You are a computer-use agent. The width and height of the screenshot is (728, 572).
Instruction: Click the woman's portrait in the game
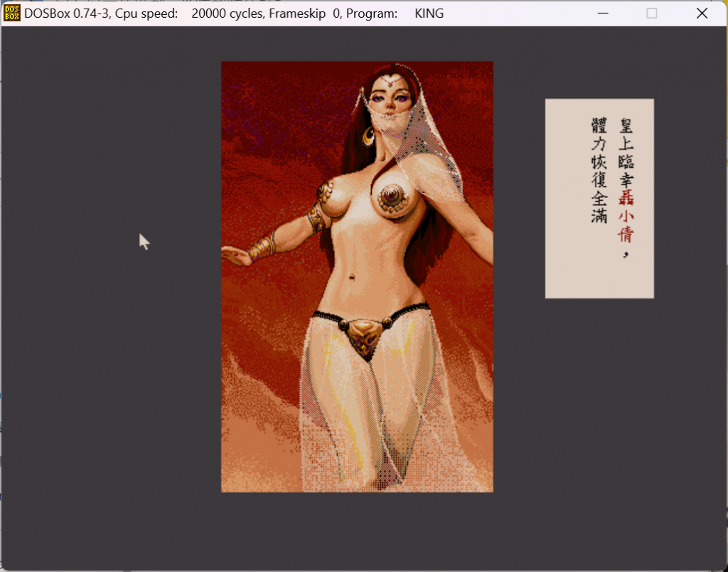(357, 277)
